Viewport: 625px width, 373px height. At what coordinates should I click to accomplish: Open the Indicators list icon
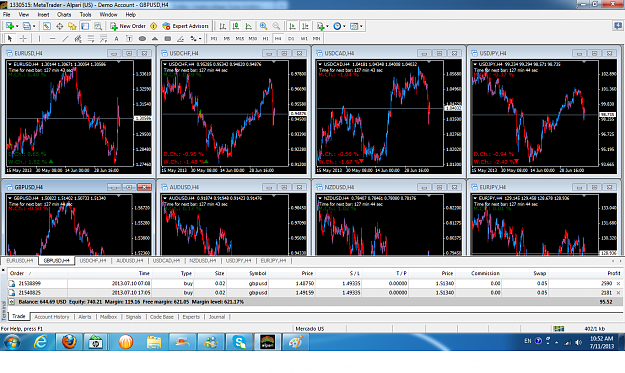pos(320,26)
